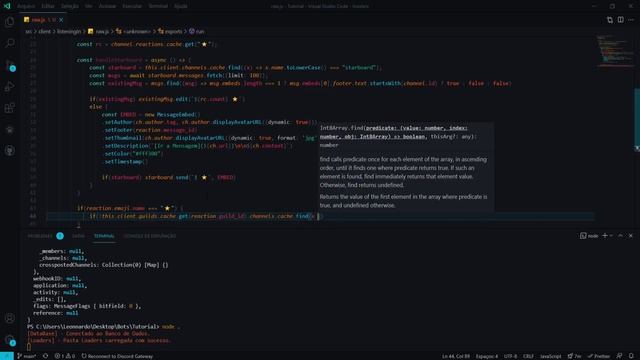Click the split editor icon
The height and width of the screenshot is (360, 640).
(620, 20)
